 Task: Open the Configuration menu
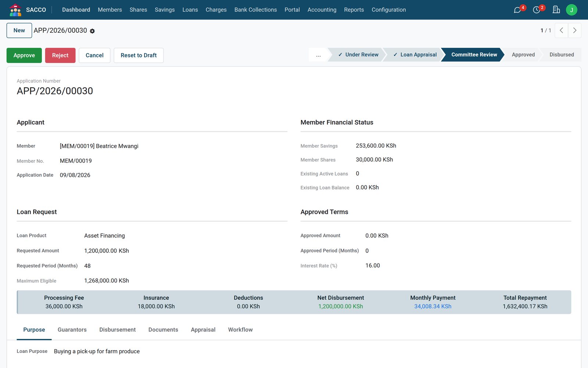point(389,10)
